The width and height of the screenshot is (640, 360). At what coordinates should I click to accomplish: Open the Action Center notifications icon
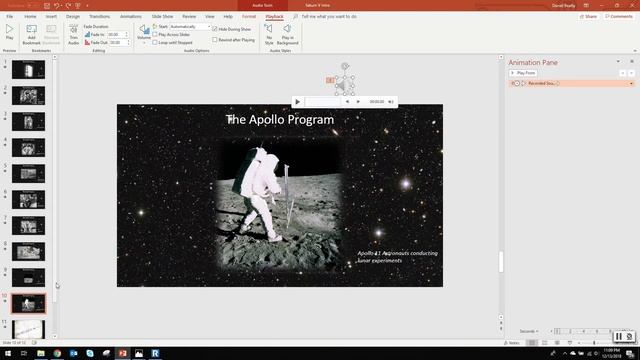631,353
